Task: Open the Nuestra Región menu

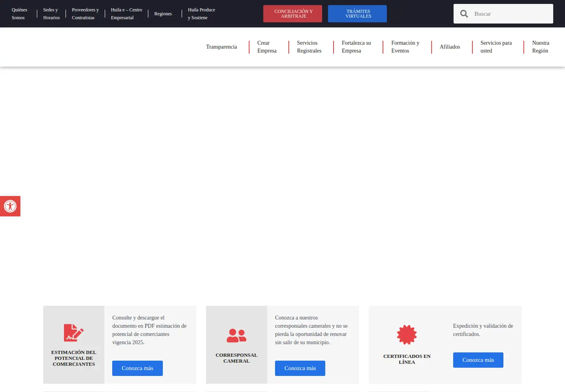Action: pyautogui.click(x=541, y=47)
